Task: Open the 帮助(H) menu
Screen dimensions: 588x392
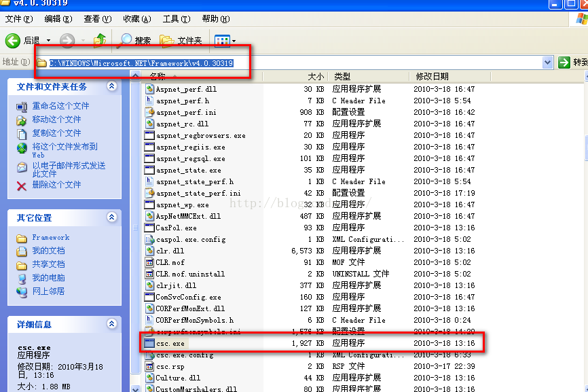Action: click(216, 19)
